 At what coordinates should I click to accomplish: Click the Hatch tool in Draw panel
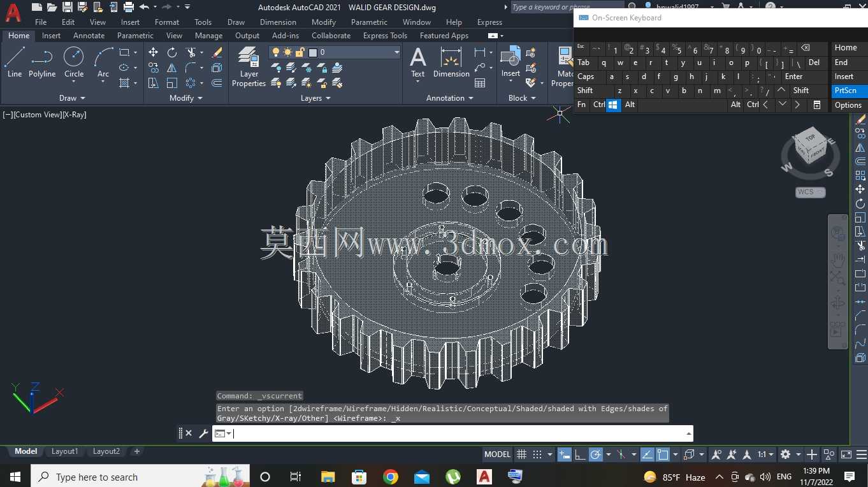[124, 83]
